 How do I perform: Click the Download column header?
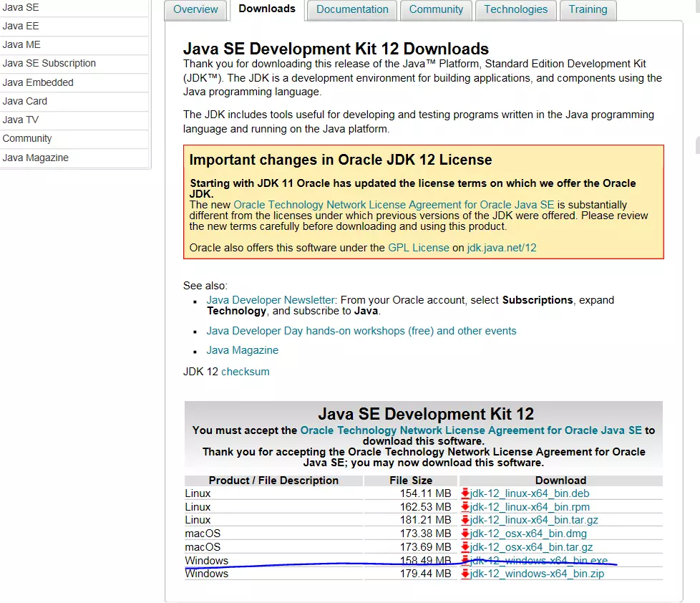click(560, 480)
